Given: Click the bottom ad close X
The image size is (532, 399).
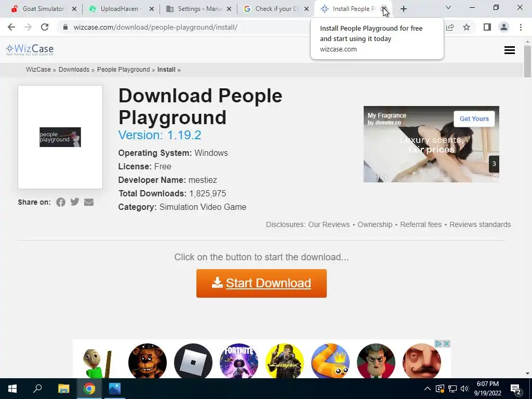Looking at the screenshot, I should click(x=446, y=344).
